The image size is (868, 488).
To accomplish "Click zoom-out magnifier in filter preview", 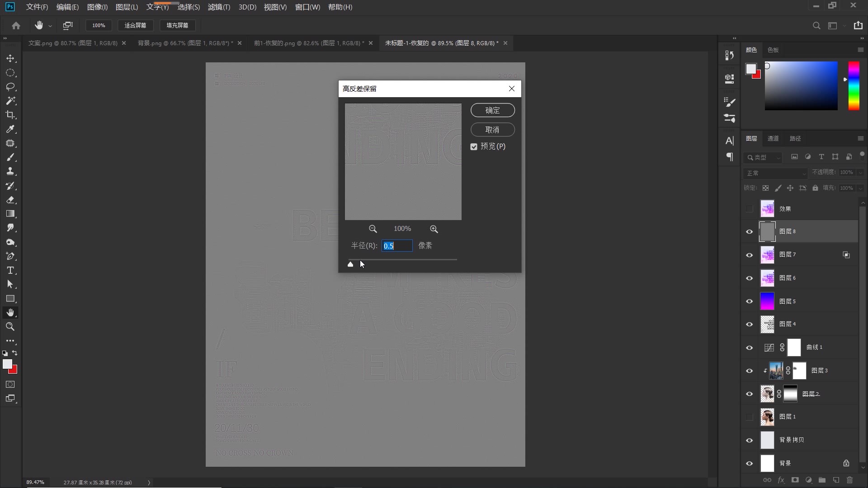I will point(373,229).
